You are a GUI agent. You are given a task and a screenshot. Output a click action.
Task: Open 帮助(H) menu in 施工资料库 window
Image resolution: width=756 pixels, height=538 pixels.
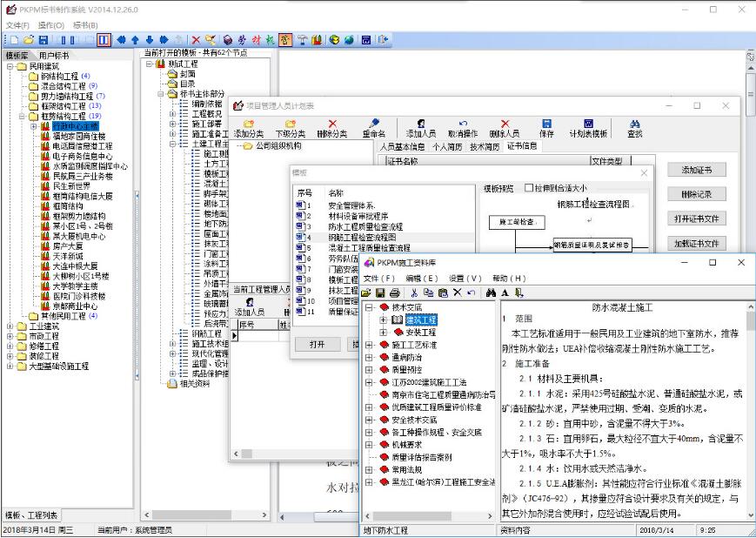[x=509, y=279]
